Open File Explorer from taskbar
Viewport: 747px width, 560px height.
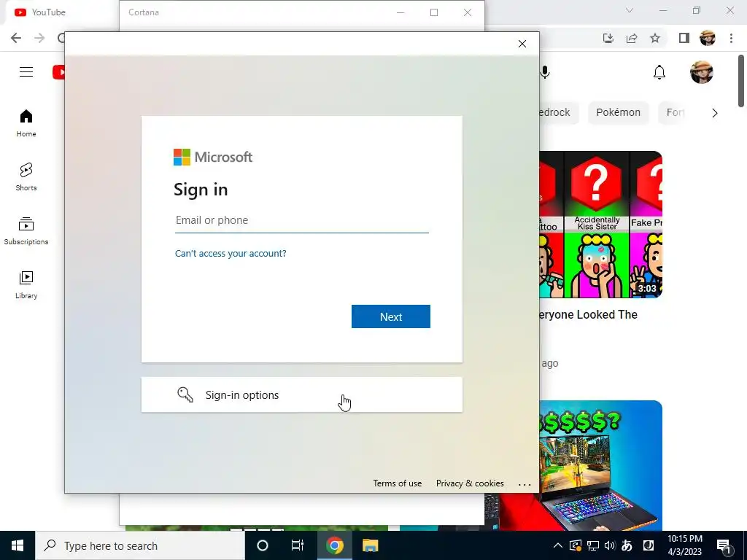tap(370, 545)
